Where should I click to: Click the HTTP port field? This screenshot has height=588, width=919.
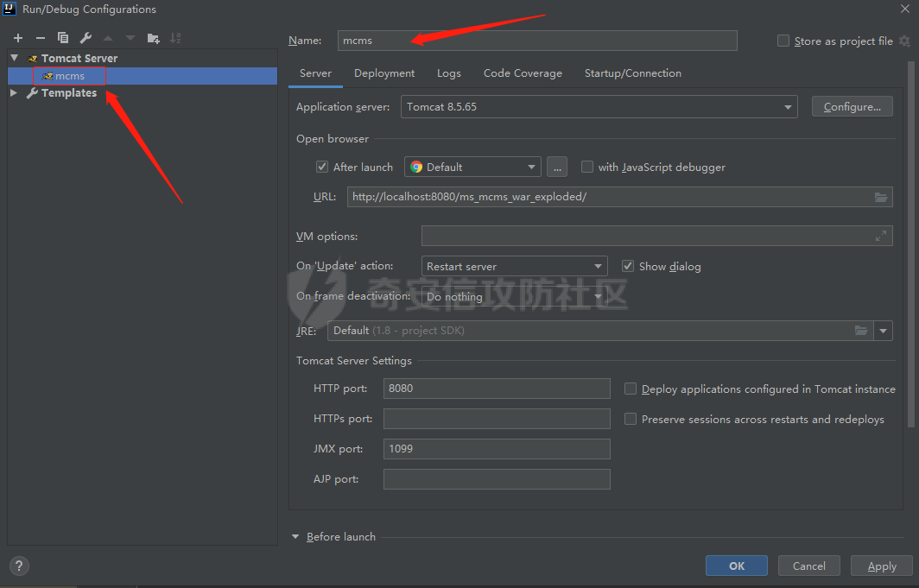tap(497, 389)
